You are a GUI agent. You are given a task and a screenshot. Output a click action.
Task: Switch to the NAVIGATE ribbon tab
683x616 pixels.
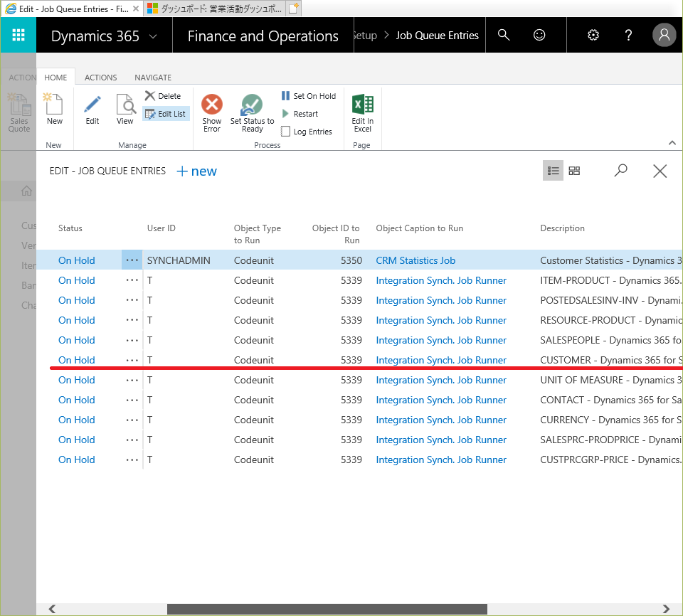click(x=153, y=77)
